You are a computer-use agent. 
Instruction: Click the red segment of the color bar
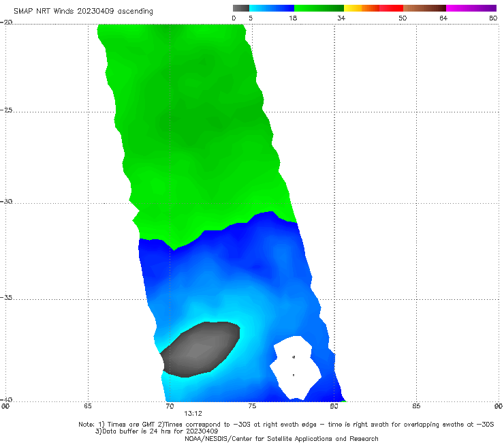point(391,8)
